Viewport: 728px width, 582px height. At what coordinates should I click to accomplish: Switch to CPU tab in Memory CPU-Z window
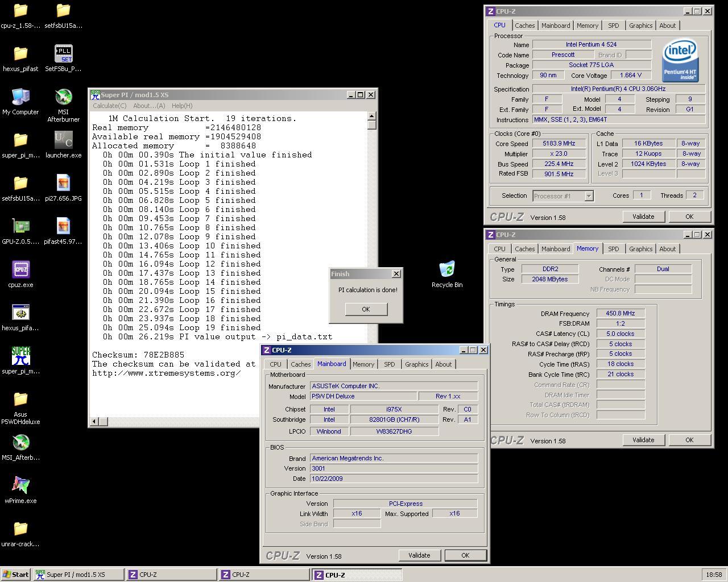(x=499, y=249)
